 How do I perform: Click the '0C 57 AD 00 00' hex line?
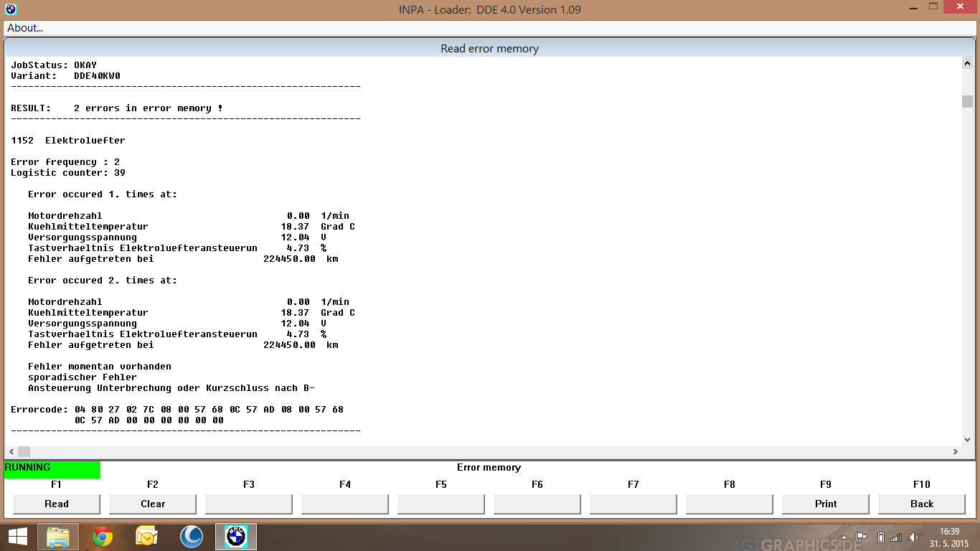[149, 420]
